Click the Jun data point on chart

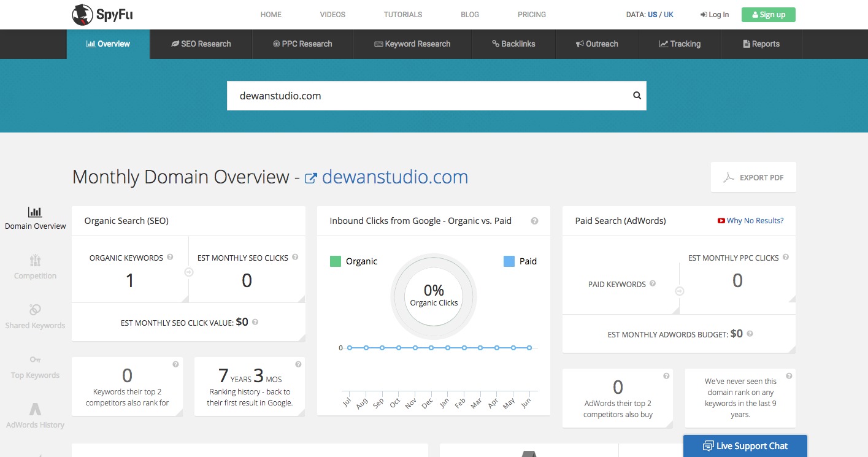[529, 348]
